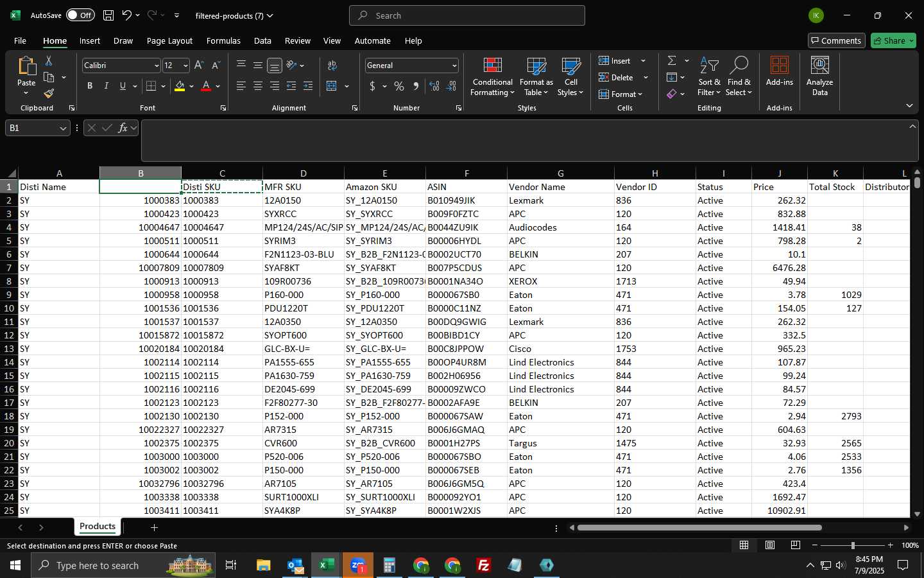Apply Comma Style format

click(416, 86)
